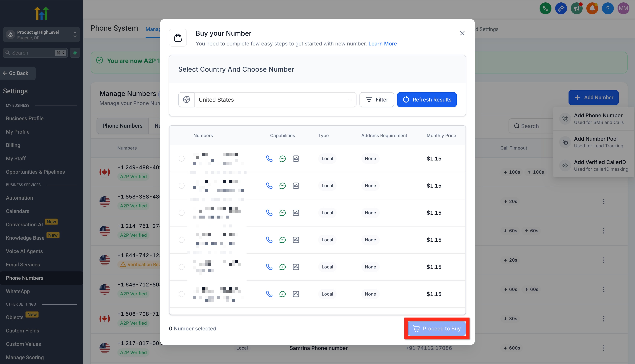Viewport: 635px width, 364px height.
Task: Select the first number's radio button
Action: point(181,158)
